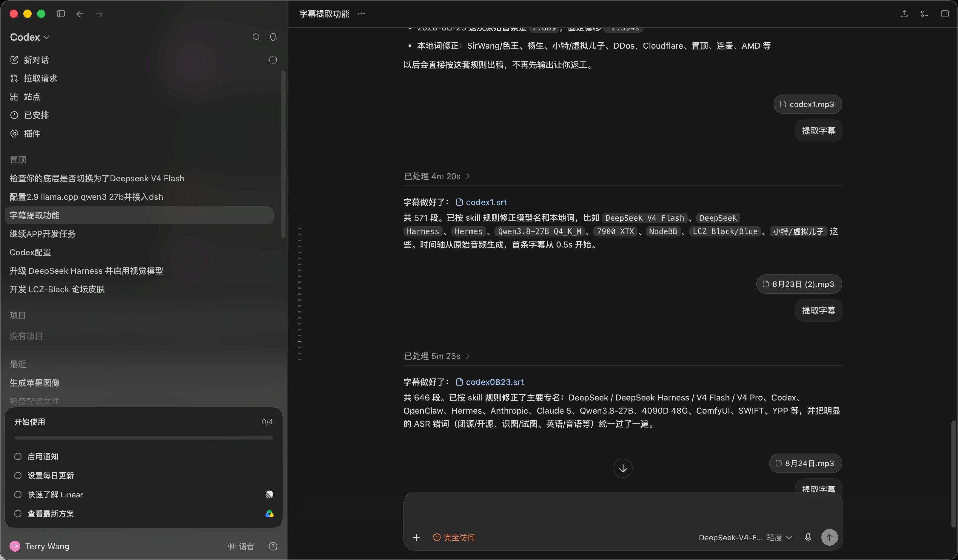Click the 项目 section heading
Screen dimensions: 958x560
(x=18, y=315)
